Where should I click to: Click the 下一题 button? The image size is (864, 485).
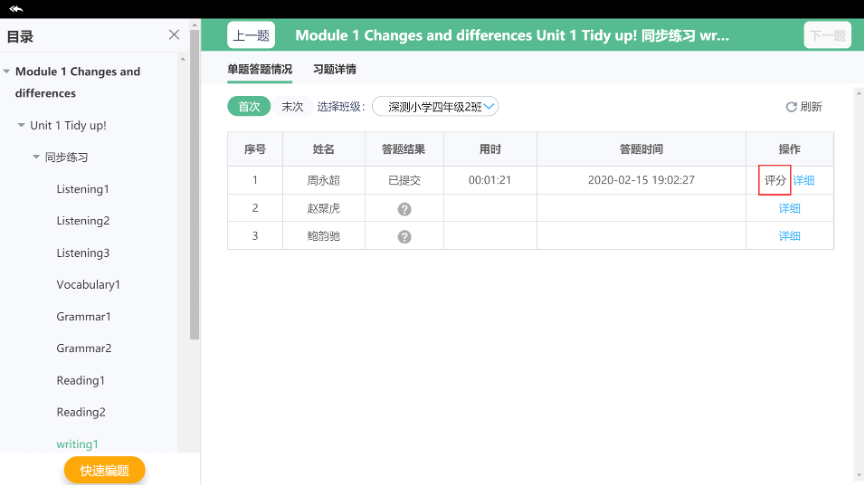pos(827,36)
